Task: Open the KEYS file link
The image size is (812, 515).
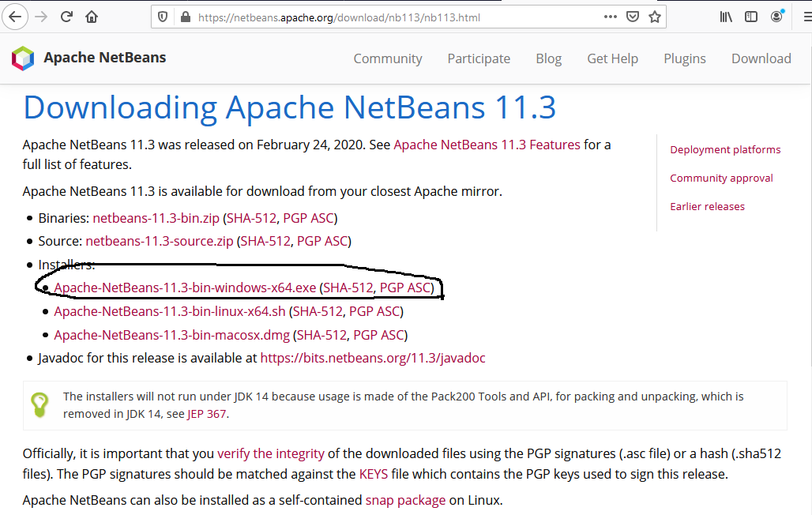Action: coord(374,474)
